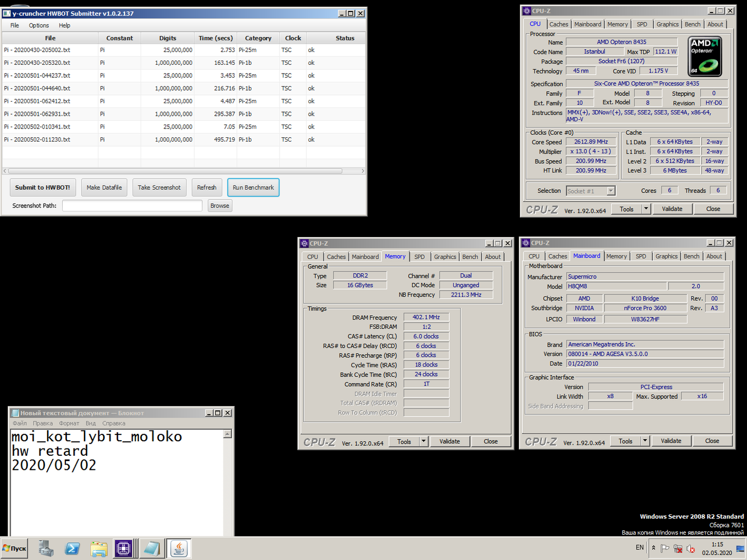Show hidden tray icons with the double chevron
747x560 pixels.
tap(654, 548)
